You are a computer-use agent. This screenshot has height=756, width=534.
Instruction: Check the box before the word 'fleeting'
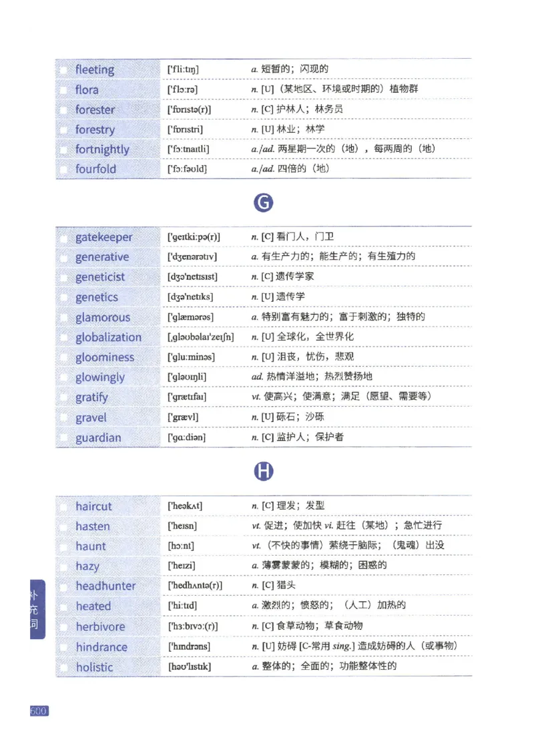tap(64, 69)
